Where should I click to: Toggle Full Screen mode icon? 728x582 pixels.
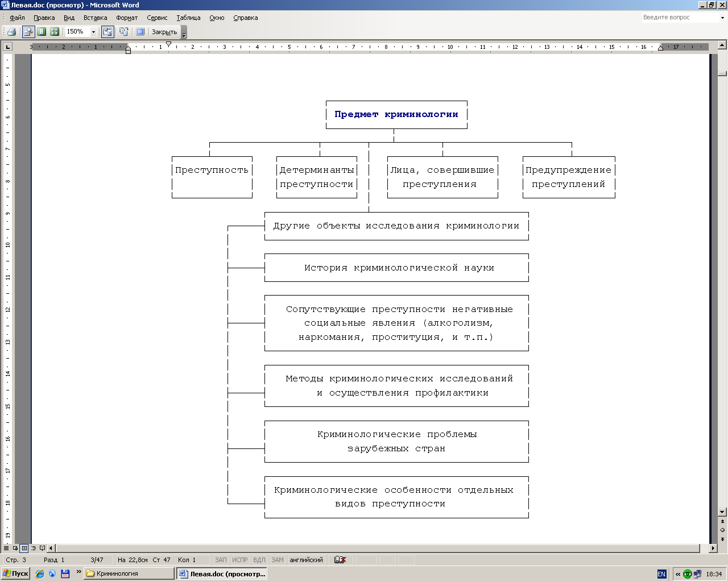point(140,32)
